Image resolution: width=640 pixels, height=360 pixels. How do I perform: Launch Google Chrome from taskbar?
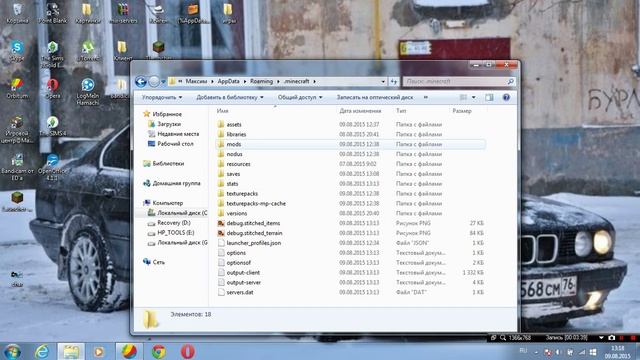pos(158,351)
